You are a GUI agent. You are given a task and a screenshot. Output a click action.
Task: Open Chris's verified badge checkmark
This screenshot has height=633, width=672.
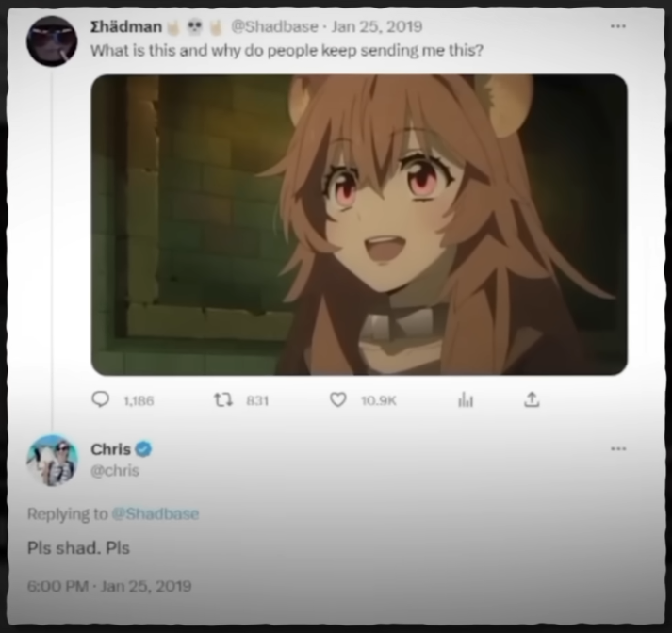pyautogui.click(x=143, y=448)
